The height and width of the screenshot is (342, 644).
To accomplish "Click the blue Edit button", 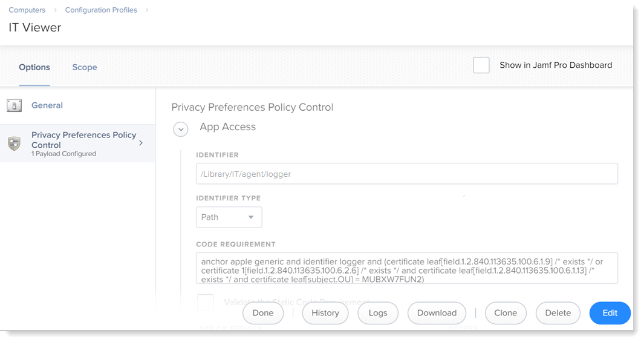I will (610, 313).
